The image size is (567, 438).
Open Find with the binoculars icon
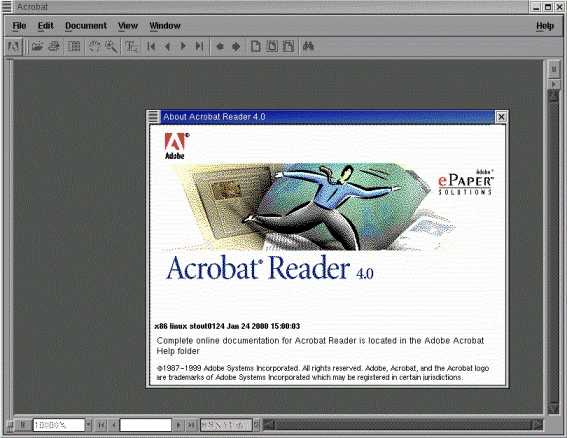tap(308, 46)
